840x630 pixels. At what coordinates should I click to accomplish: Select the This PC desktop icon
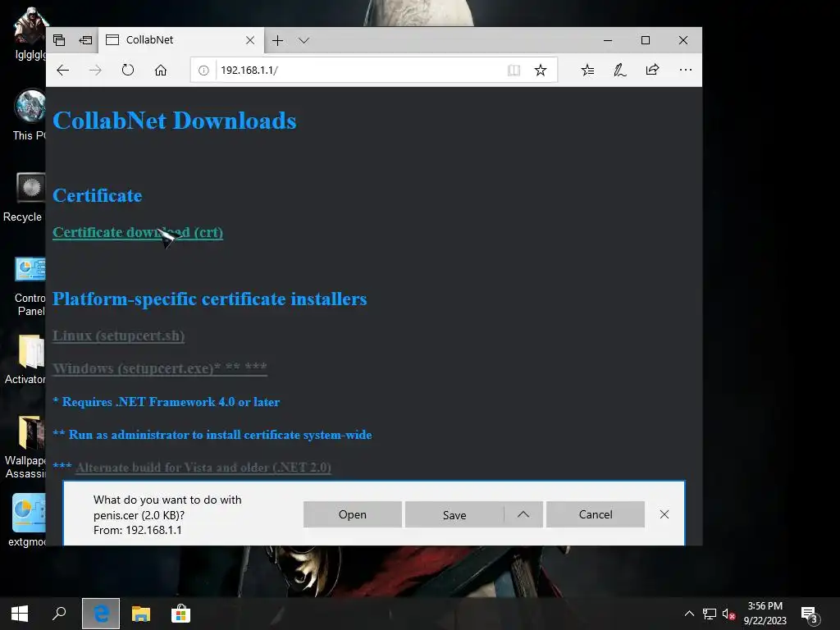point(30,116)
